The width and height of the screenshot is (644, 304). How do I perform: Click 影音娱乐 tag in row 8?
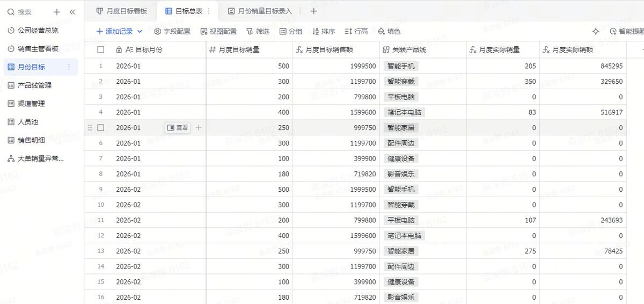401,174
